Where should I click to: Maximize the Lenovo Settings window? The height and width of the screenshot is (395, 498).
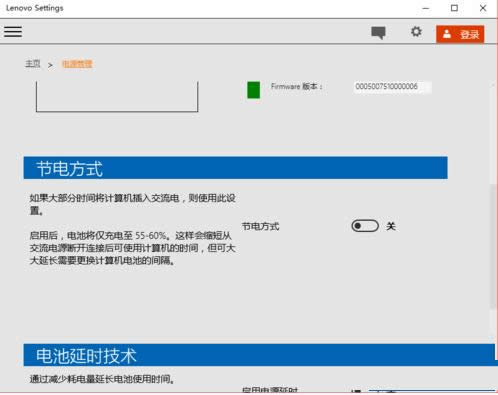454,8
